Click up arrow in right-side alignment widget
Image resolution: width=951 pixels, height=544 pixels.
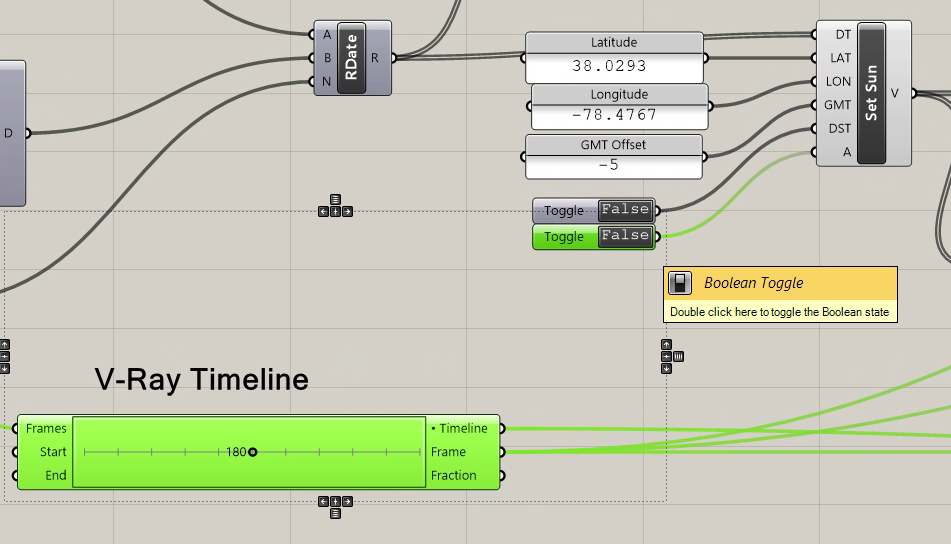[666, 345]
